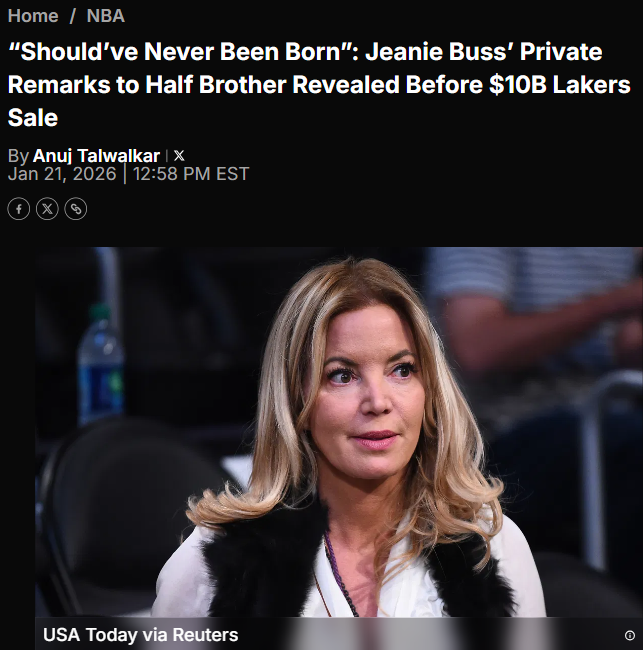Share article via Facebook icon

click(x=19, y=209)
